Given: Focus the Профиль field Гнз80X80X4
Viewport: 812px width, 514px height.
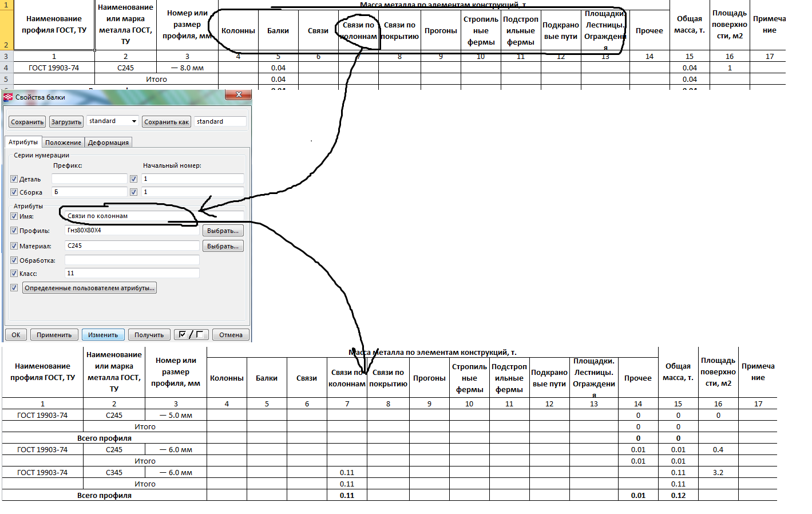Looking at the screenshot, I should click(132, 230).
